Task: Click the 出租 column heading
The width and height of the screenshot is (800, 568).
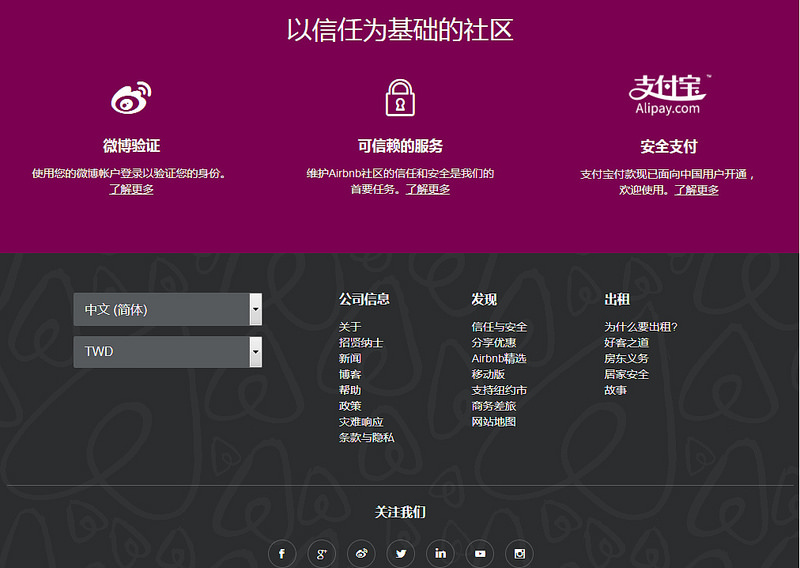Action: tap(617, 299)
